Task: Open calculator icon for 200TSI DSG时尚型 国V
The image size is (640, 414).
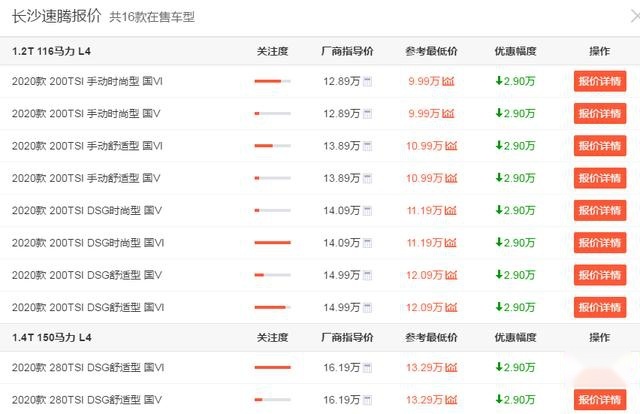Action: coord(367,211)
